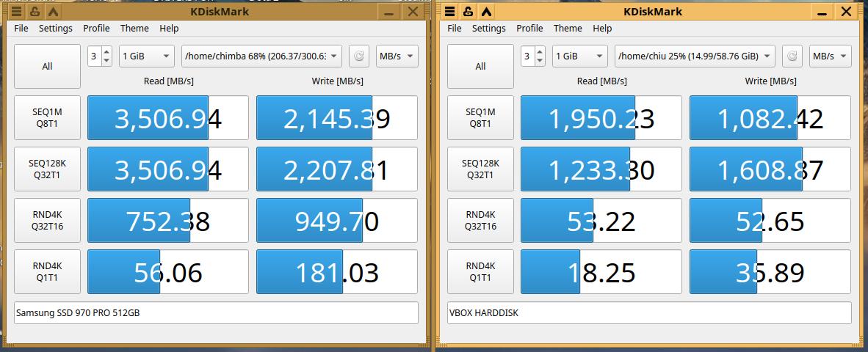The image size is (868, 352).
Task: Open Help menu in left KDiskMark window
Action: 169,28
